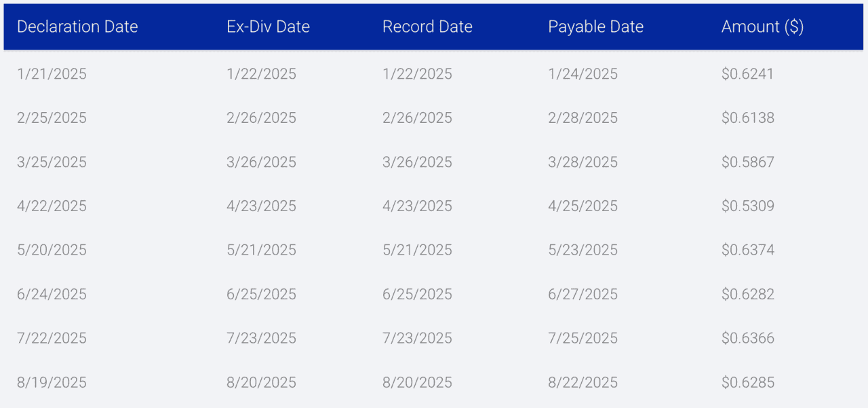
Task: Click the $0.5309 dividend amount
Action: click(747, 206)
